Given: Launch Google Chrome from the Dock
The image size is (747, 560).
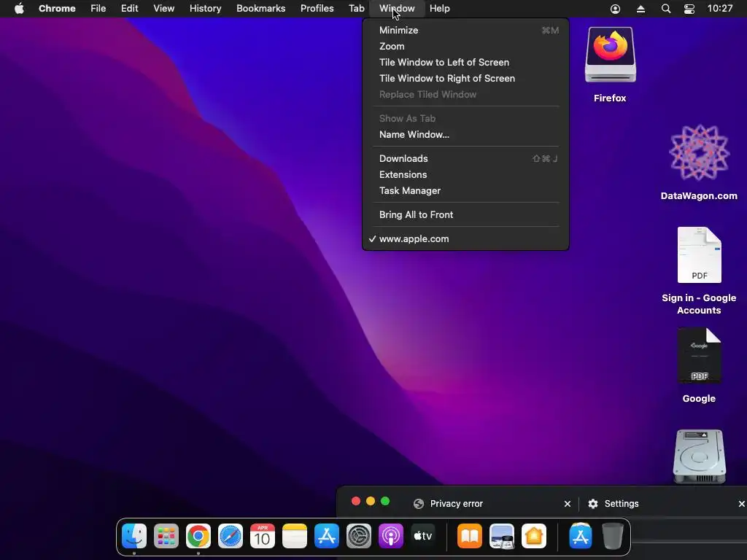Looking at the screenshot, I should click(198, 536).
